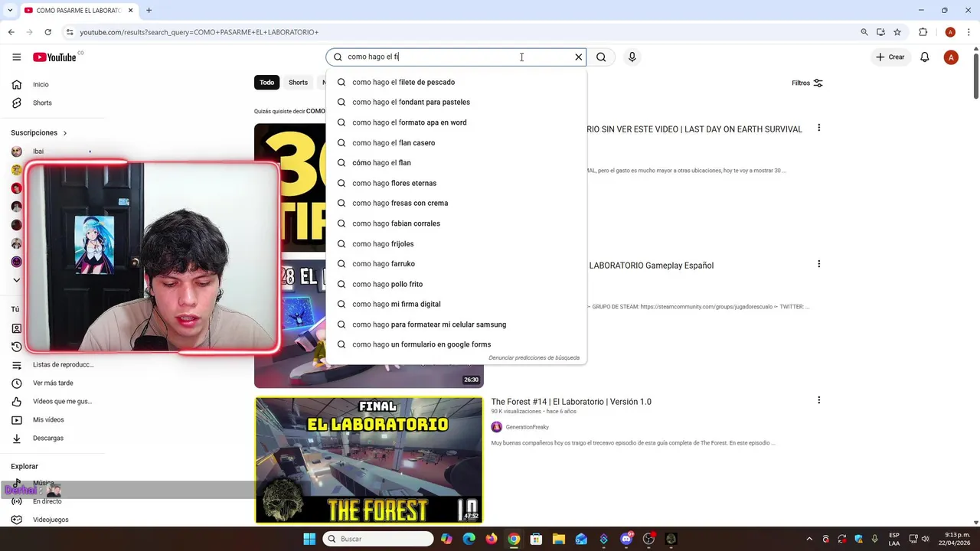Screen dimensions: 980x551
Task: Reload the page in Chrome
Action: [47, 32]
